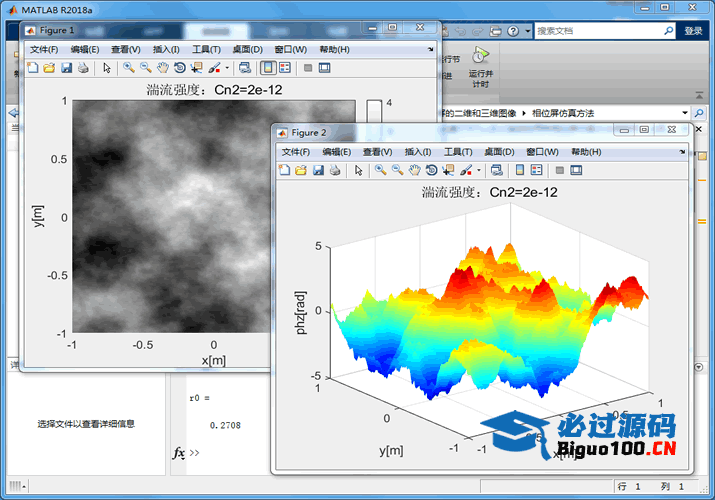Toggle Insert Colorbar in Figure 1 toolbar

(x=268, y=68)
